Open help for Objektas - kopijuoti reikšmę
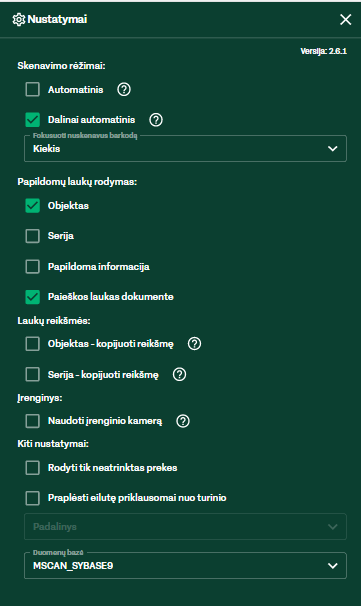361x606 pixels. point(194,344)
